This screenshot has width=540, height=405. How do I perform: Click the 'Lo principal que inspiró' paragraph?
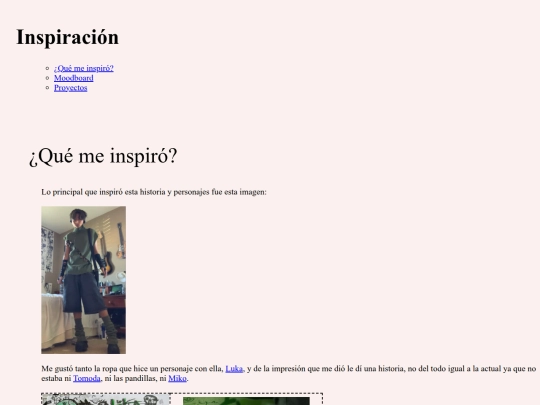click(154, 192)
